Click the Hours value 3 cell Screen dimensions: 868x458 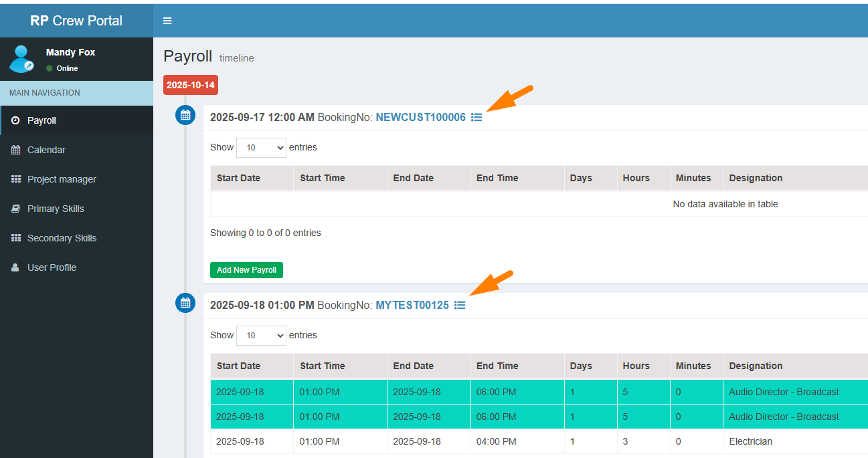pos(644,441)
